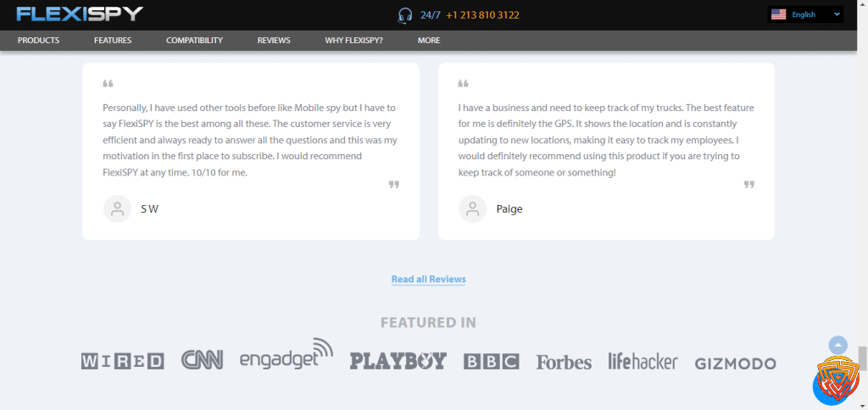The width and height of the screenshot is (868, 410).
Task: Click the opening quote mark in Paige's review
Action: point(464,84)
